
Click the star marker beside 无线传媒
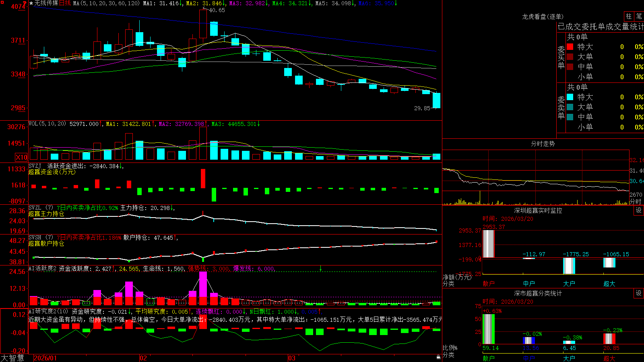31,3
